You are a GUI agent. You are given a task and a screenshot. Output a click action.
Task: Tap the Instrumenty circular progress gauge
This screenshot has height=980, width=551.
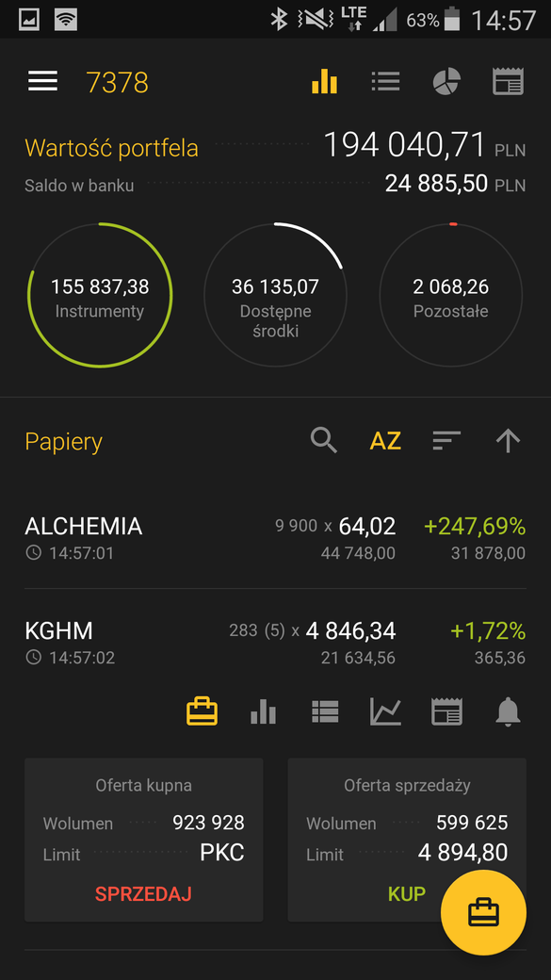pyautogui.click(x=100, y=295)
